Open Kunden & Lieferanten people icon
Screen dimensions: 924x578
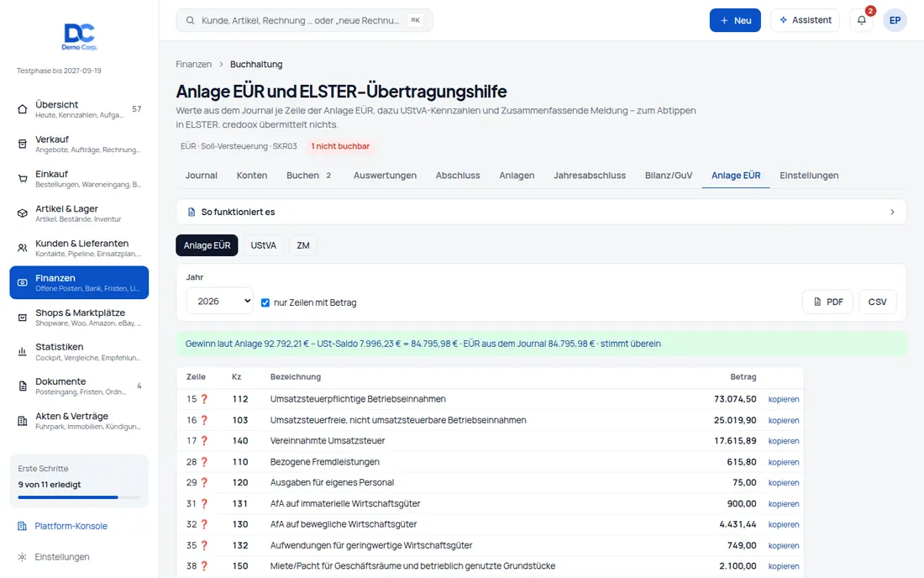pyautogui.click(x=23, y=248)
